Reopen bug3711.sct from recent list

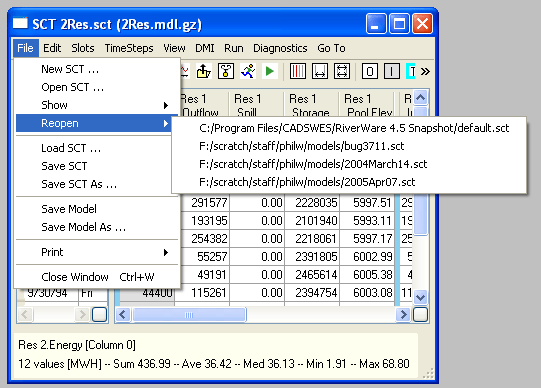302,146
